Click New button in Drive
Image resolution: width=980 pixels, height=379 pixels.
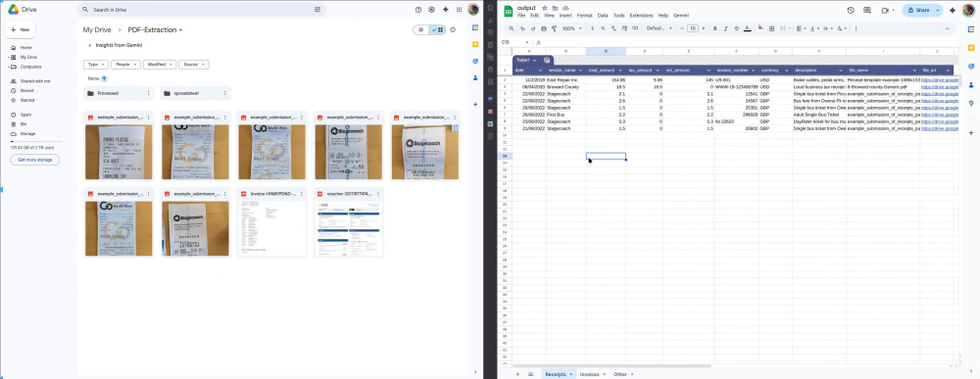pos(21,29)
